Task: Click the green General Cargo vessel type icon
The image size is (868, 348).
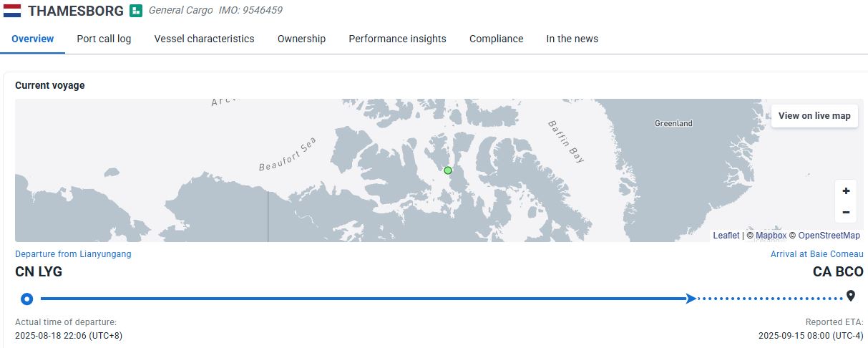Action: [136, 11]
